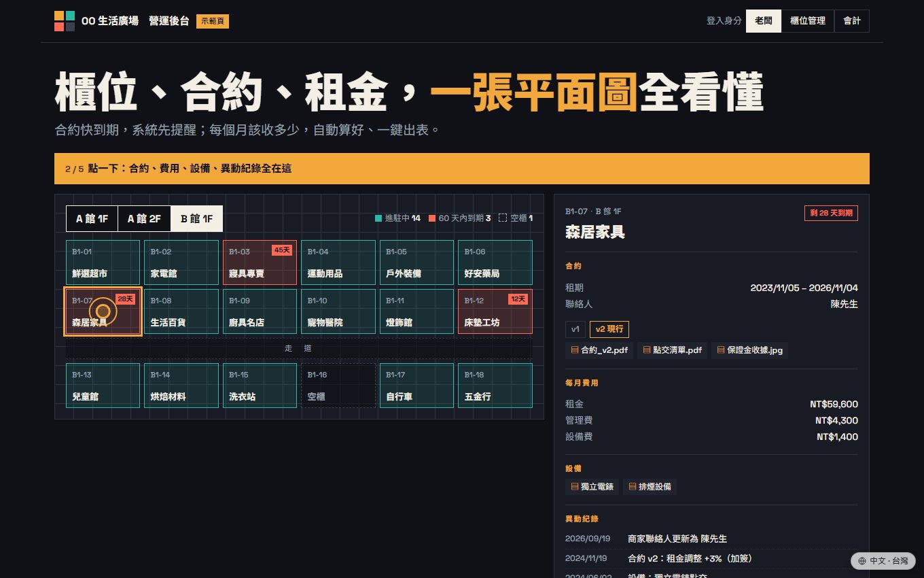
Task: Click the file icon on 合約_v2.pdf
Action: coord(575,350)
